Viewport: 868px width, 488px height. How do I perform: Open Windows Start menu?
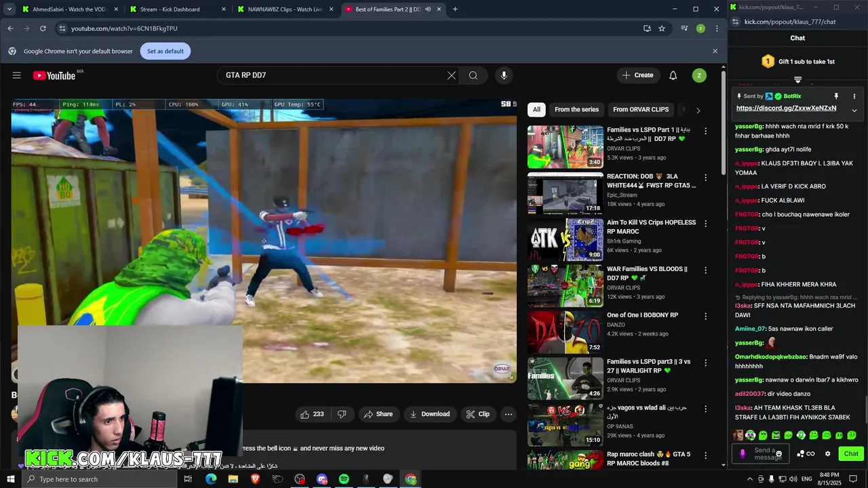coord(10,479)
